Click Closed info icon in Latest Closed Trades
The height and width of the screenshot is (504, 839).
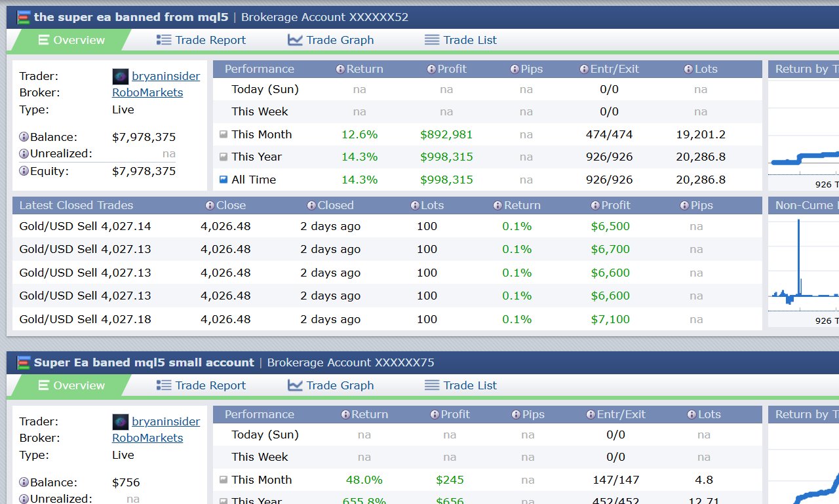pos(312,205)
